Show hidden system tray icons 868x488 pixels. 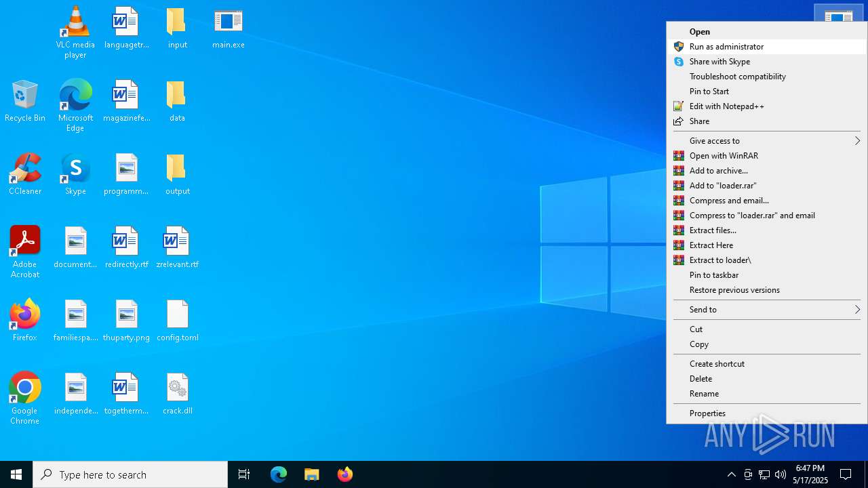[732, 474]
